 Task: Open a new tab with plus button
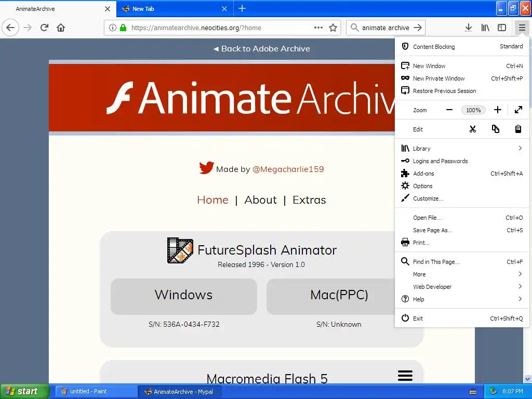click(x=242, y=8)
